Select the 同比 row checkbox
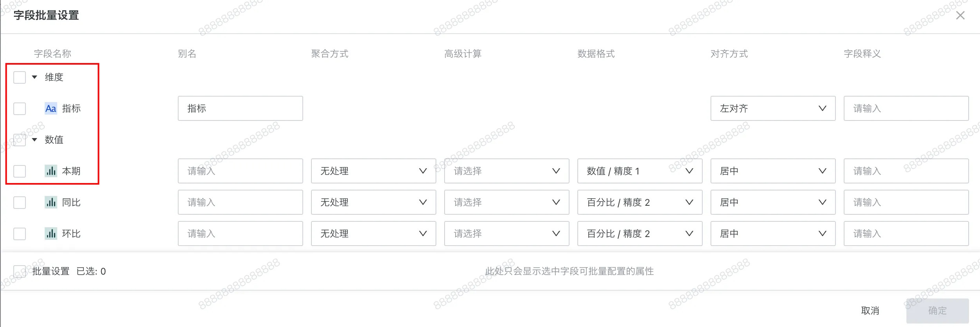980x327 pixels. coord(20,202)
